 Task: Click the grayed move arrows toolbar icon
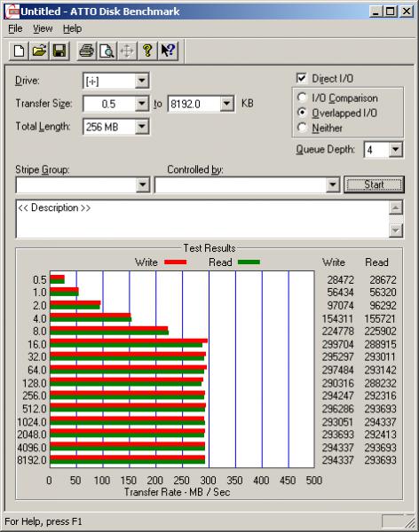[x=127, y=51]
